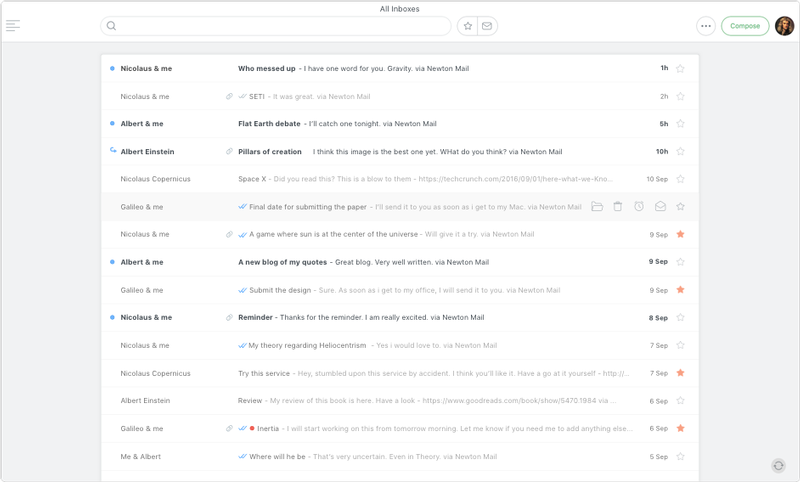Star the 'Who messed up' email
This screenshot has width=800, height=482.
[680, 69]
